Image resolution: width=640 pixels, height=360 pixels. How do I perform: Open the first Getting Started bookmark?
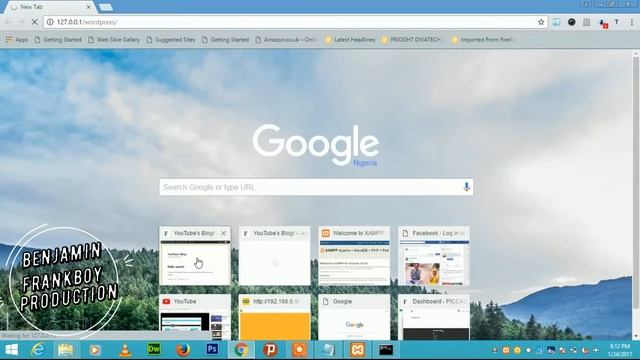58,40
